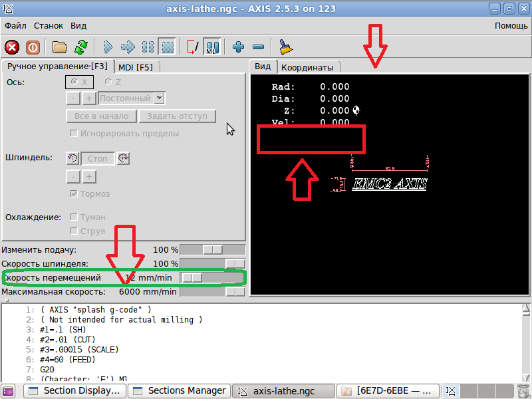
Task: Select Z axis radio button
Action: coord(112,82)
